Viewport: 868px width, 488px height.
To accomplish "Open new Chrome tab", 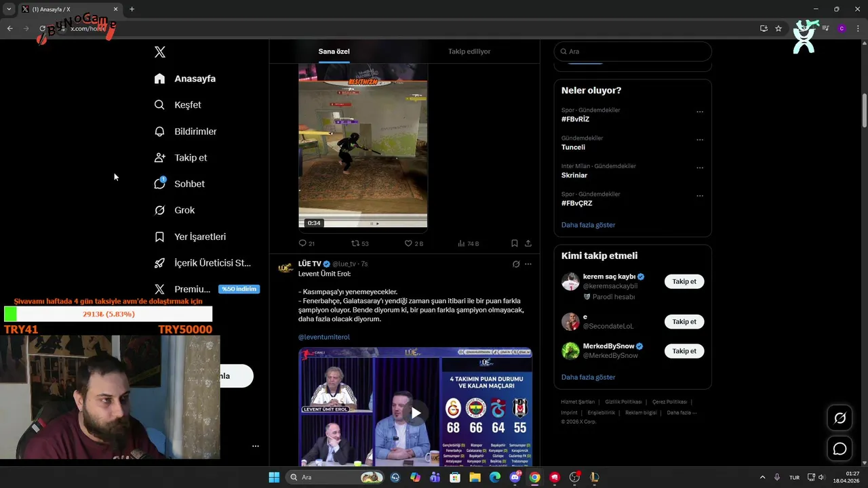I will [x=132, y=9].
